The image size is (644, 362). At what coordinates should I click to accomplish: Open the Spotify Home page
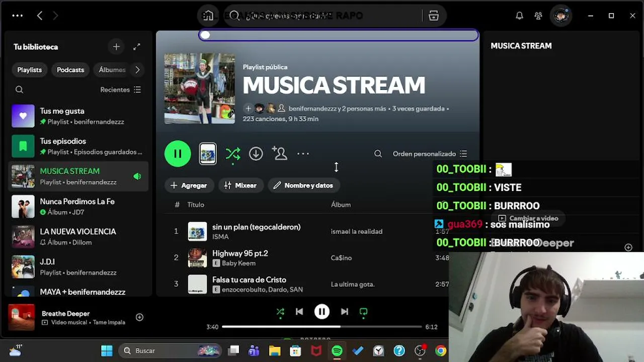click(208, 16)
